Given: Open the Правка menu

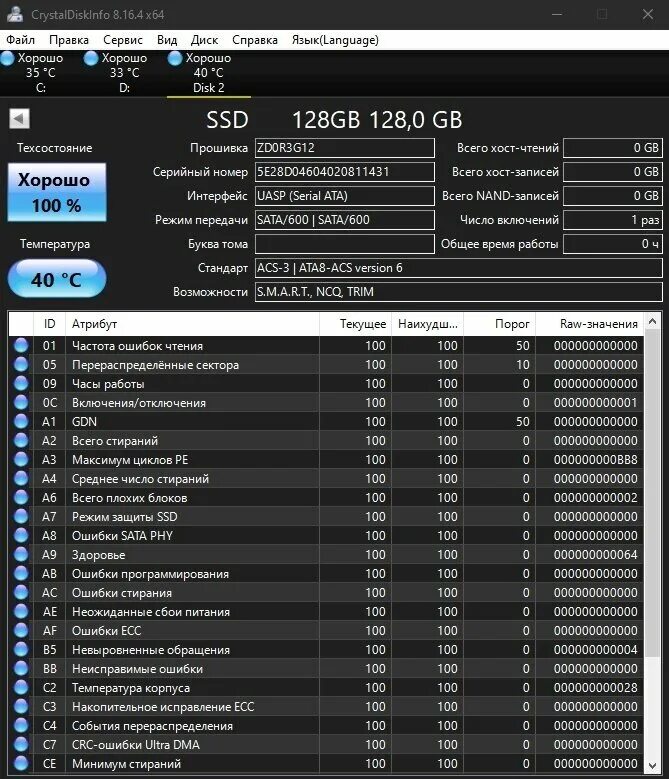Looking at the screenshot, I should click(69, 40).
